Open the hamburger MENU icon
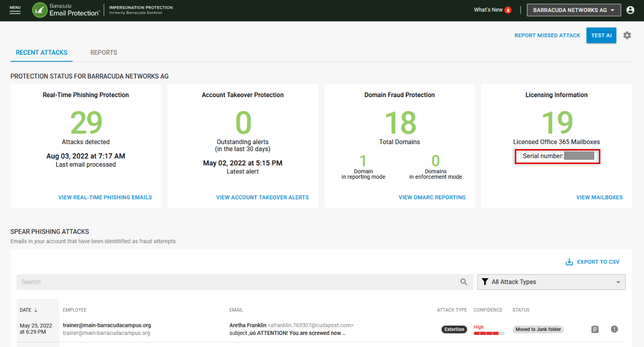This screenshot has height=347, width=644. [15, 10]
